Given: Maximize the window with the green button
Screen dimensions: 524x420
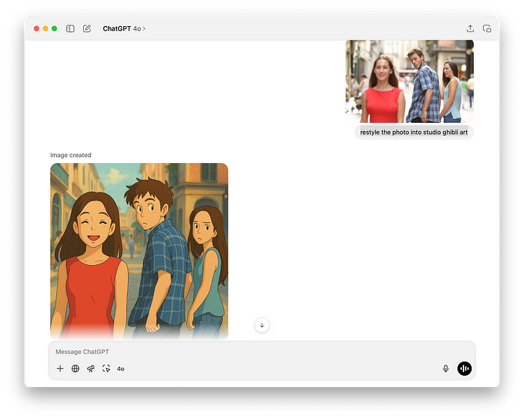Looking at the screenshot, I should coord(54,28).
